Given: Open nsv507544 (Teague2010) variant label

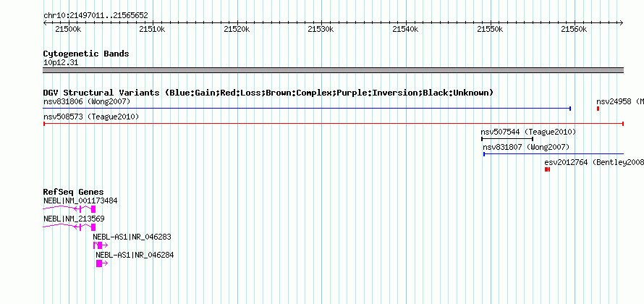Looking at the screenshot, I should [529, 132].
